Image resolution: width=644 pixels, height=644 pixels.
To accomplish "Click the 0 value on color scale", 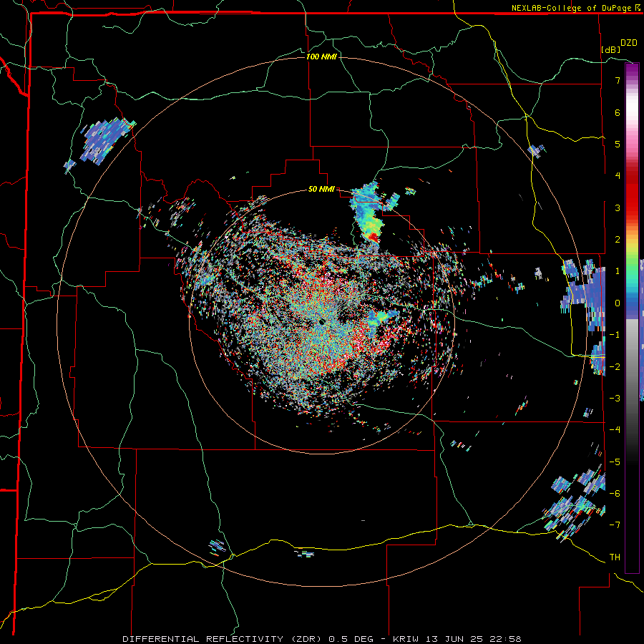I will point(618,303).
